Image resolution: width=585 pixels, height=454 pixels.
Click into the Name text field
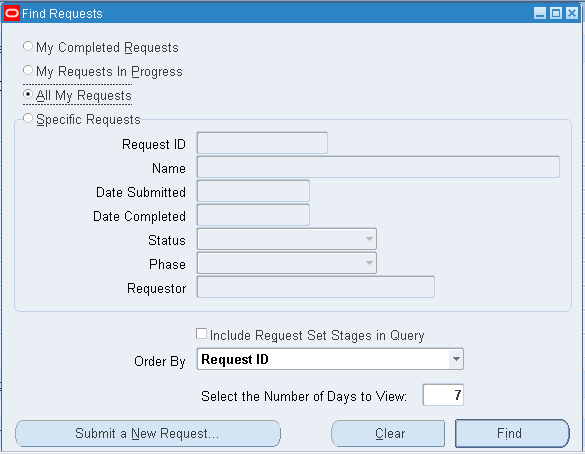[x=378, y=167]
